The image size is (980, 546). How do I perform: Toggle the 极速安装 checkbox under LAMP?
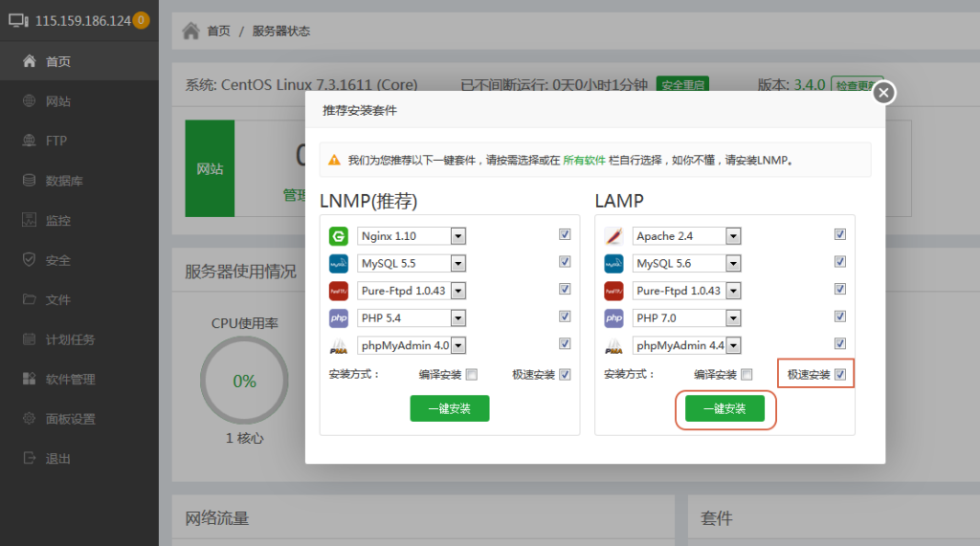pos(840,375)
